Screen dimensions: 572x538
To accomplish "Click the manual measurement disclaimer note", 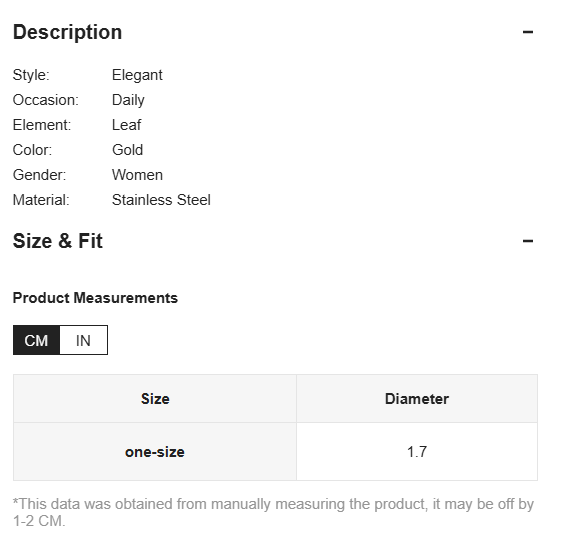I will coord(273,512).
